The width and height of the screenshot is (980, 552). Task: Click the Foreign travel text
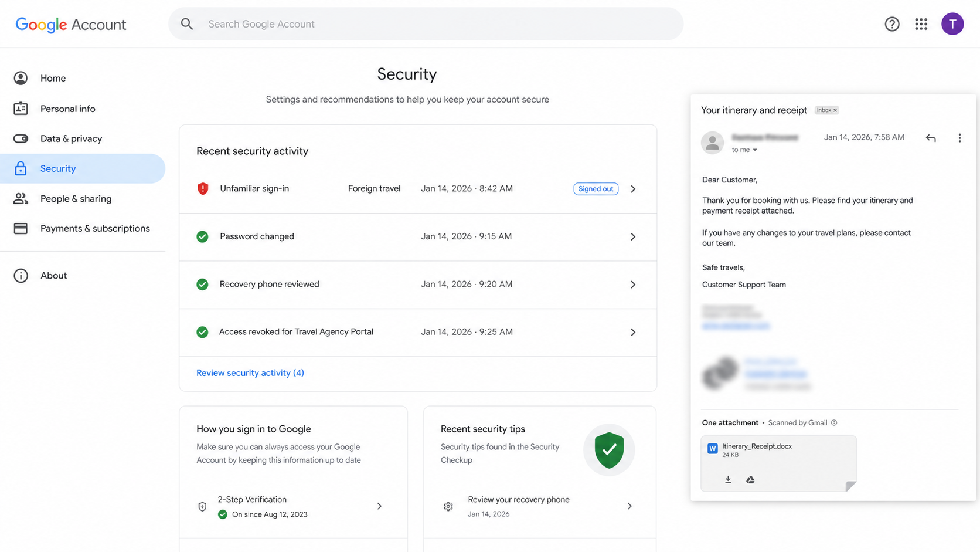(374, 189)
